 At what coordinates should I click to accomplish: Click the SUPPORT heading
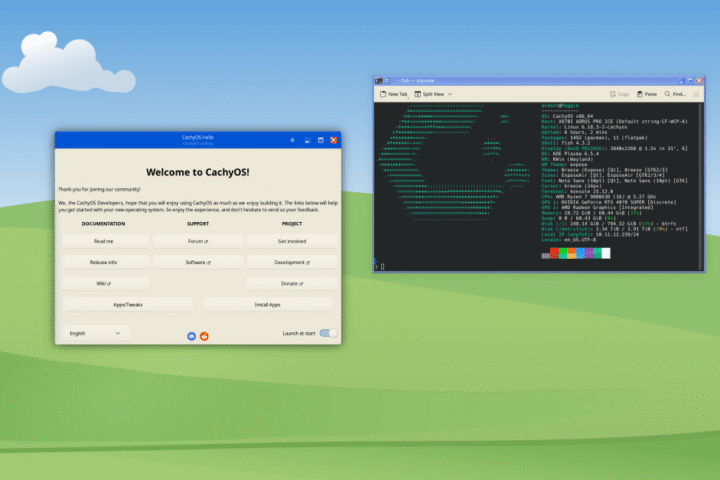(x=198, y=224)
